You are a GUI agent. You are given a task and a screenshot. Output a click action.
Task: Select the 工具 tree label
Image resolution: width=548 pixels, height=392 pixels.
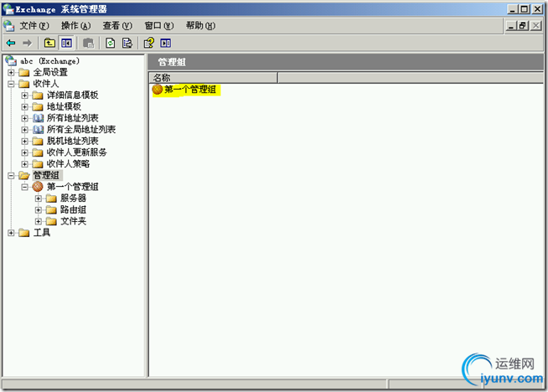tap(42, 233)
